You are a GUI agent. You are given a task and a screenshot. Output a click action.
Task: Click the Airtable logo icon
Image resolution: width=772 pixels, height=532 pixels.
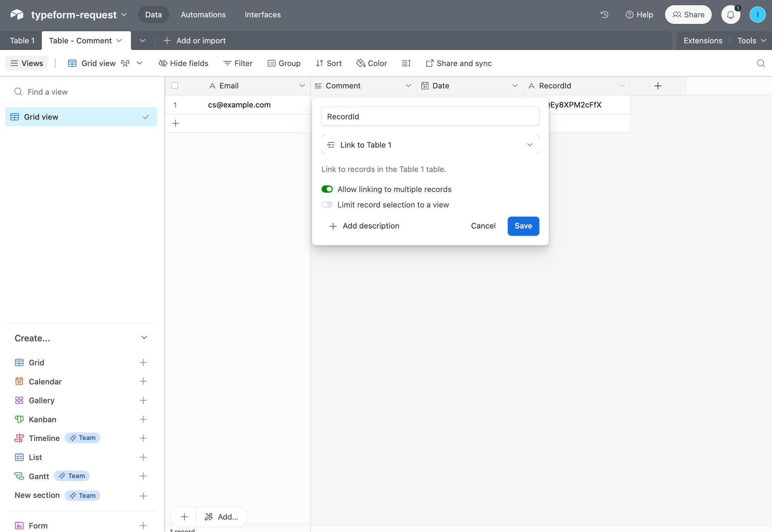coord(17,15)
